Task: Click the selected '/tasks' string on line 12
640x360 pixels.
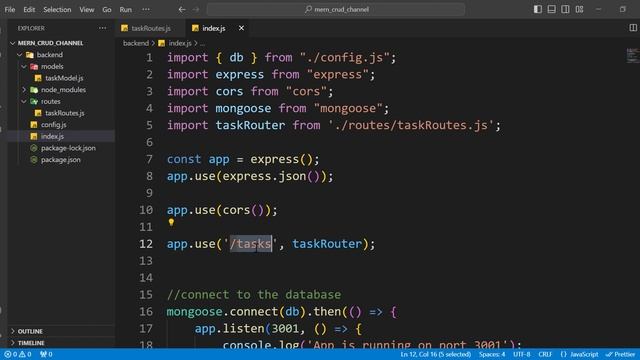Action: [x=250, y=244]
